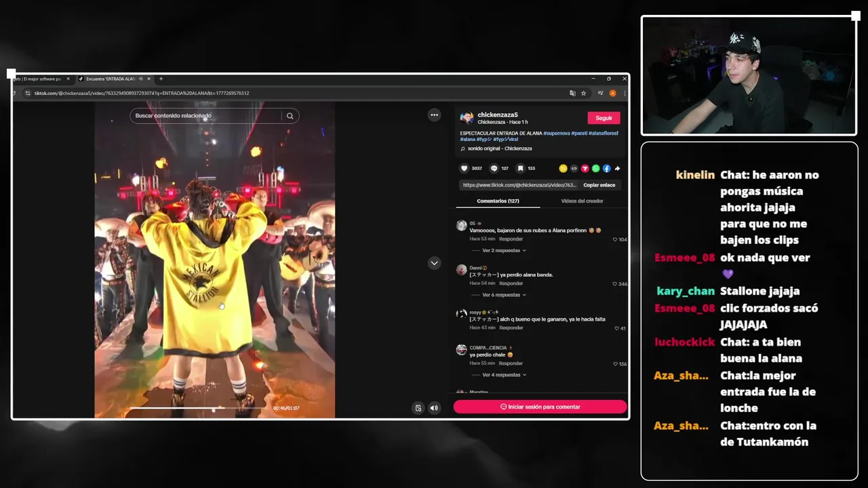Open chickenzaza5 username link
868x488 pixels.
click(x=497, y=115)
